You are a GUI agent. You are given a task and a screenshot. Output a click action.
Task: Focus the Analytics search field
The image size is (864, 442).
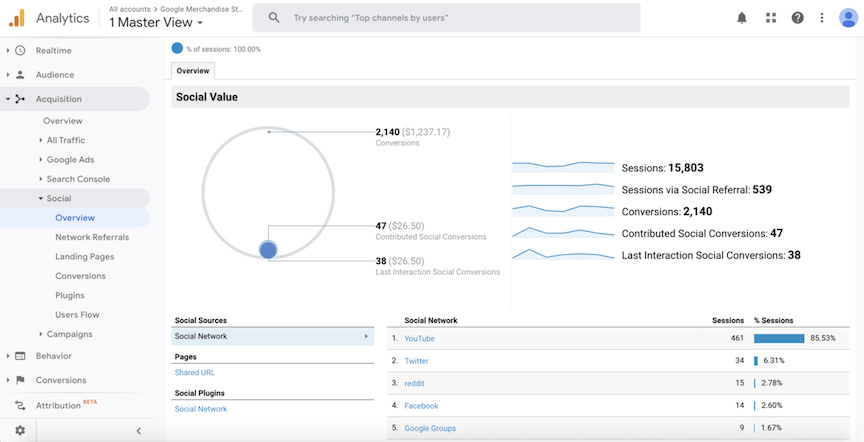tap(446, 18)
